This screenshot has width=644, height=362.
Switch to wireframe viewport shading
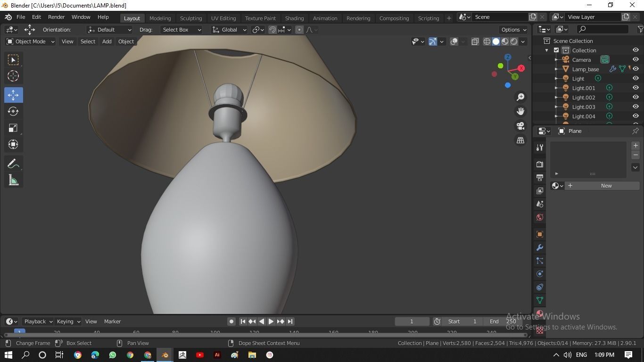pyautogui.click(x=487, y=41)
